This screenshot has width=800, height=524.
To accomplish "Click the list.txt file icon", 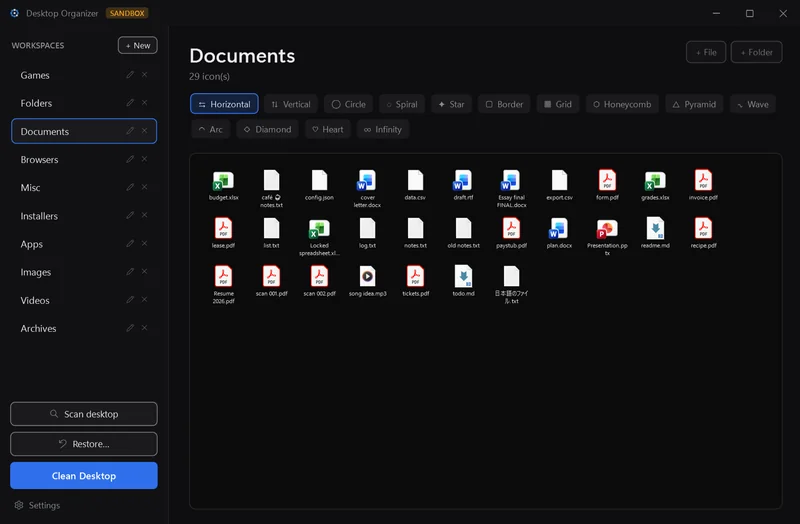I will click(x=271, y=229).
